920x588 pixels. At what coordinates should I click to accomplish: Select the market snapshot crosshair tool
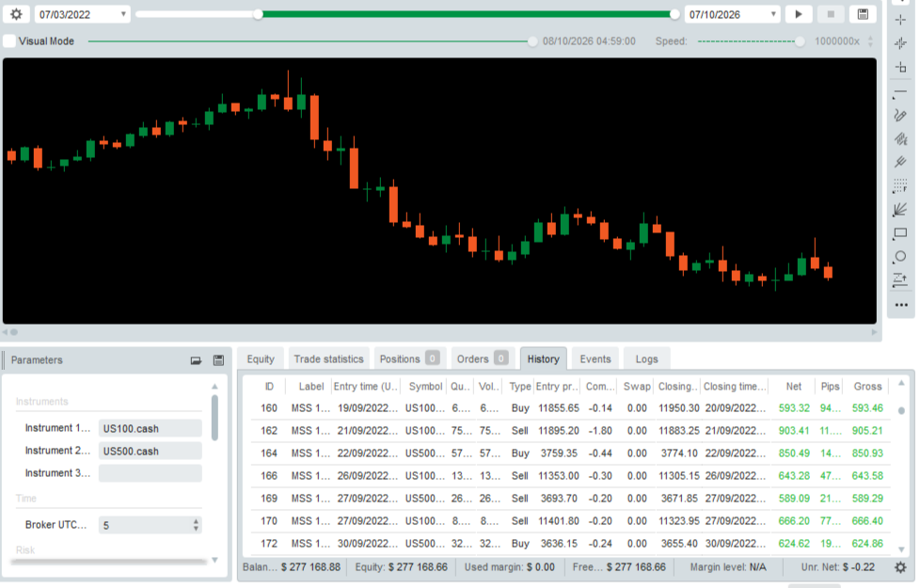click(x=900, y=43)
